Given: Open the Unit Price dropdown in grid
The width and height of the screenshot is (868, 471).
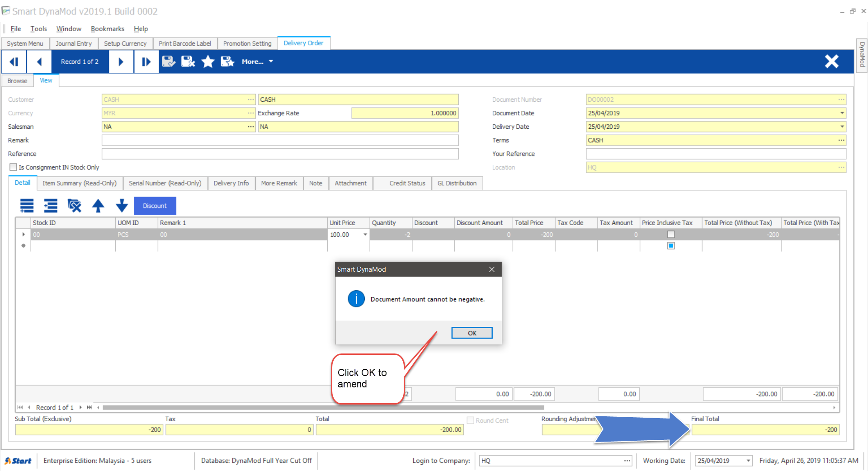Looking at the screenshot, I should (365, 235).
